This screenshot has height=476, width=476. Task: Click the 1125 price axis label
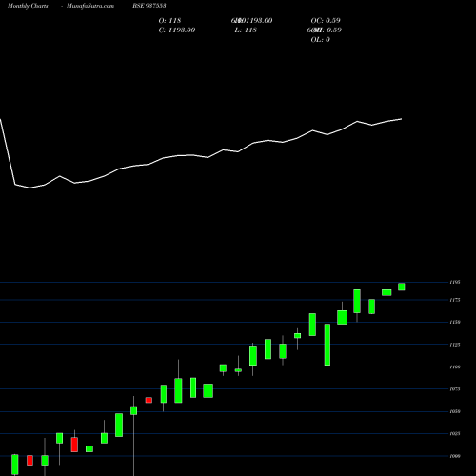(455, 345)
